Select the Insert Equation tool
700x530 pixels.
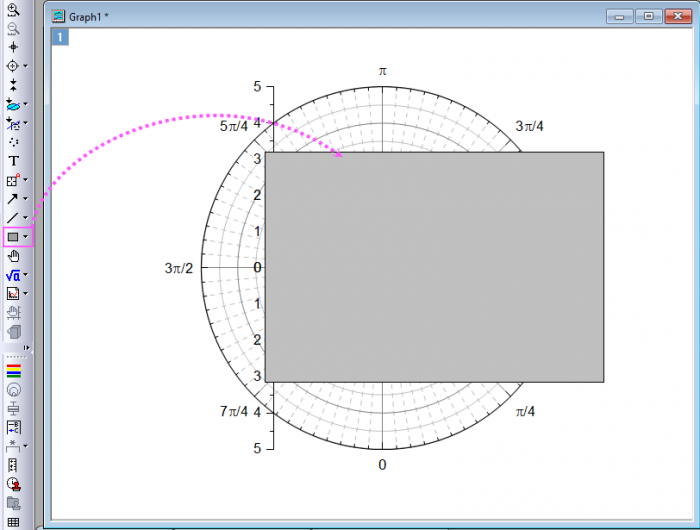(x=13, y=275)
